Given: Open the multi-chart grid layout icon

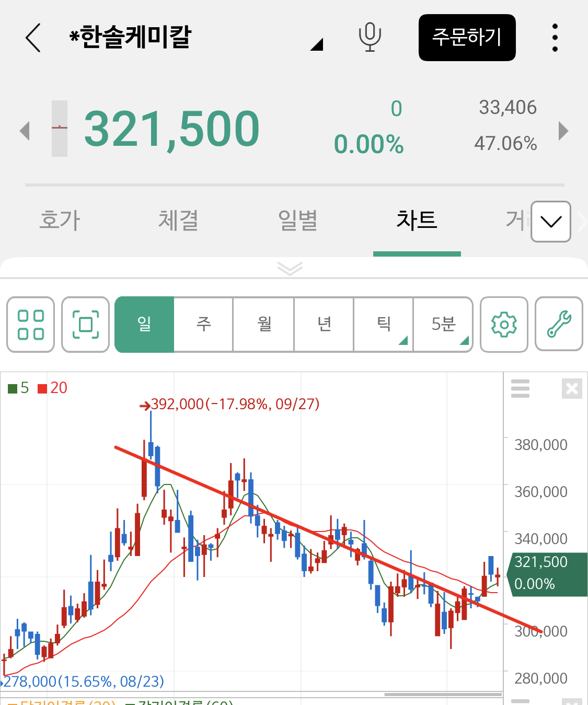Looking at the screenshot, I should coord(30,325).
